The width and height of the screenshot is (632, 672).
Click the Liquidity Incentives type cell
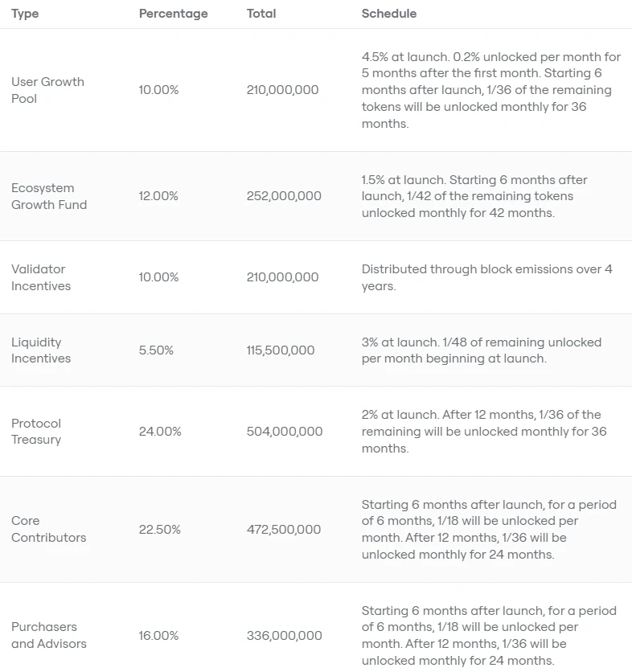(41, 350)
